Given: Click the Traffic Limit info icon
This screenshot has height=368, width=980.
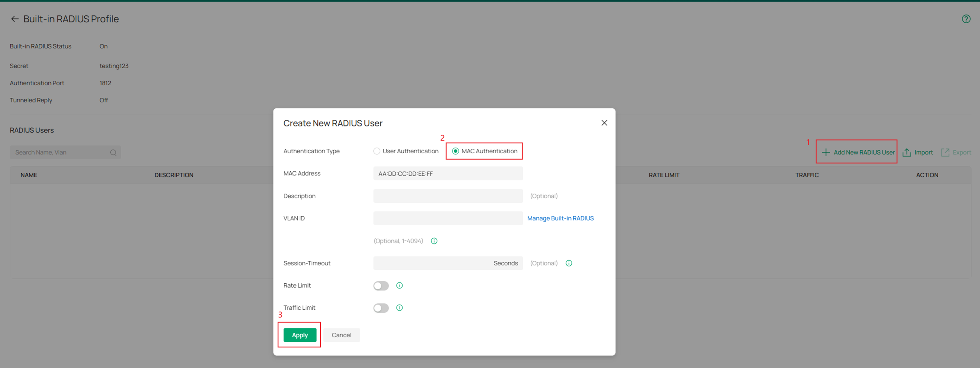Looking at the screenshot, I should point(400,308).
